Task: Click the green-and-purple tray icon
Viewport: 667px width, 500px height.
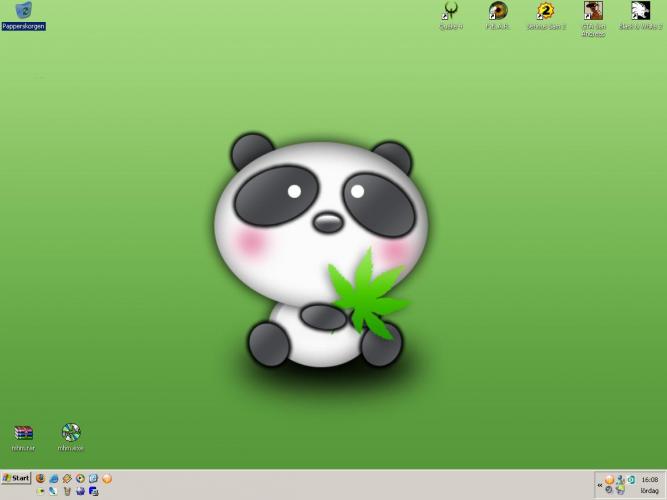Action: coord(621,490)
